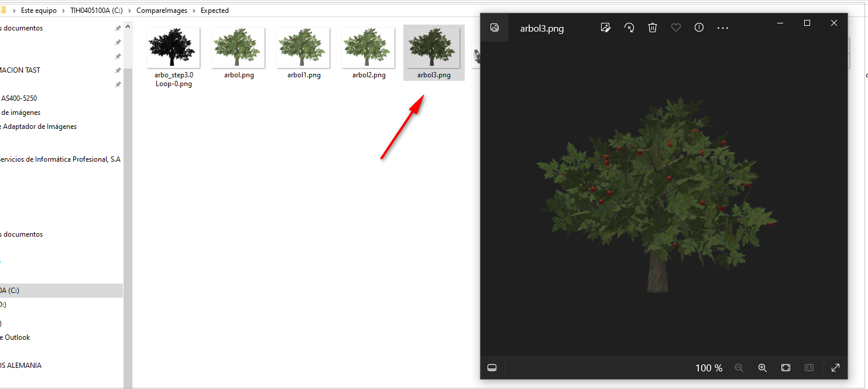The image size is (868, 389).
Task: Enter full screen with the diagonal arrows icon
Action: coord(835,368)
